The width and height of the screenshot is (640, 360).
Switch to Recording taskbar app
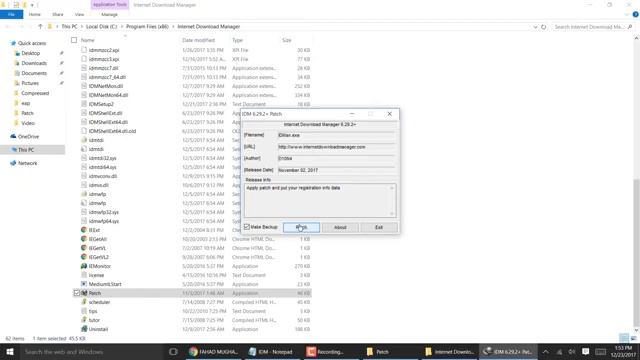[x=331, y=352]
